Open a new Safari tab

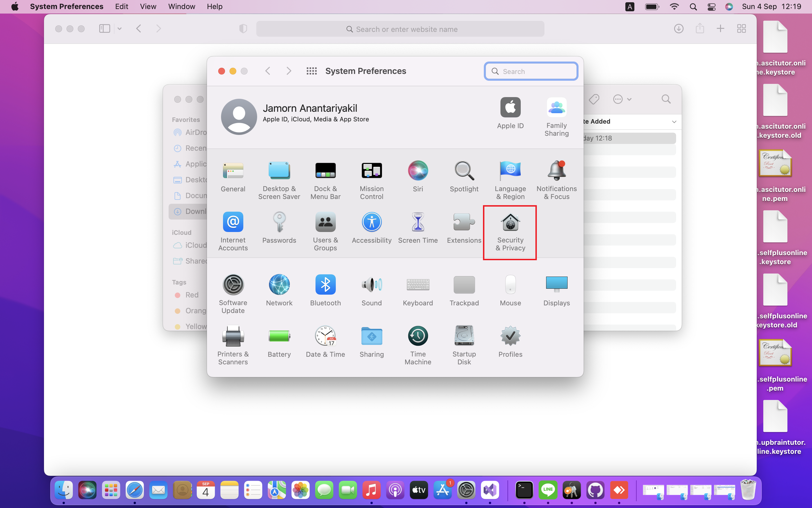(x=720, y=29)
